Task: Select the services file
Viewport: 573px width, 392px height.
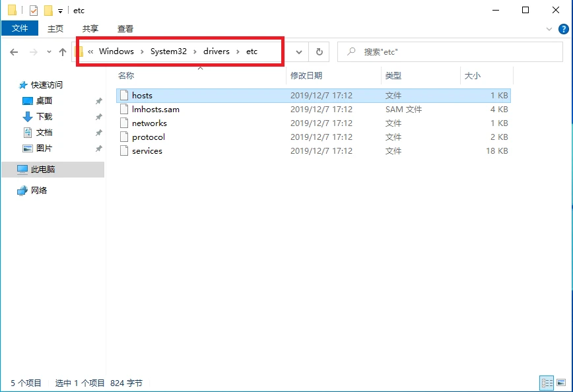Action: (313, 151)
